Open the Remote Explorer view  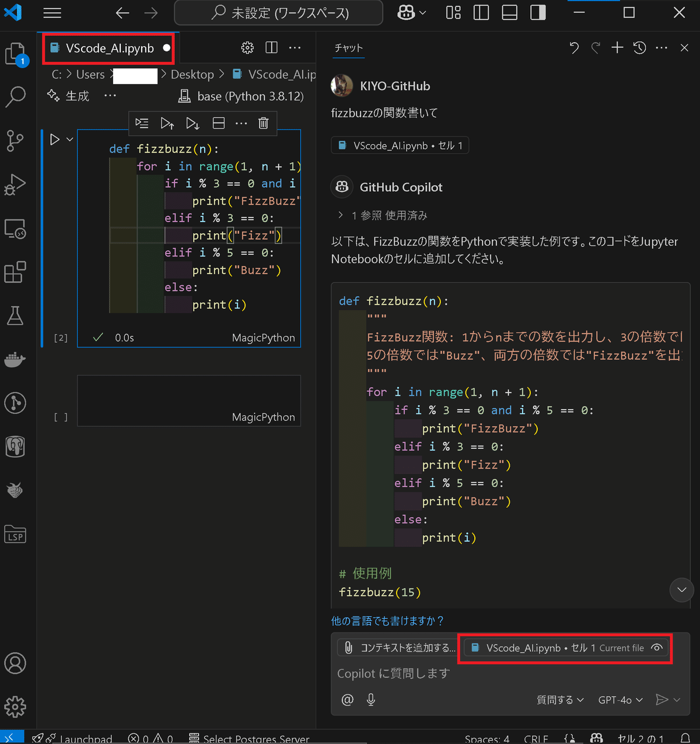click(x=16, y=229)
